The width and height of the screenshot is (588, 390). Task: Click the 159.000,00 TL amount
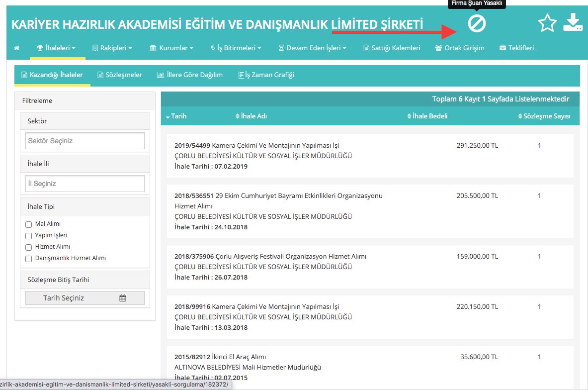click(x=477, y=257)
